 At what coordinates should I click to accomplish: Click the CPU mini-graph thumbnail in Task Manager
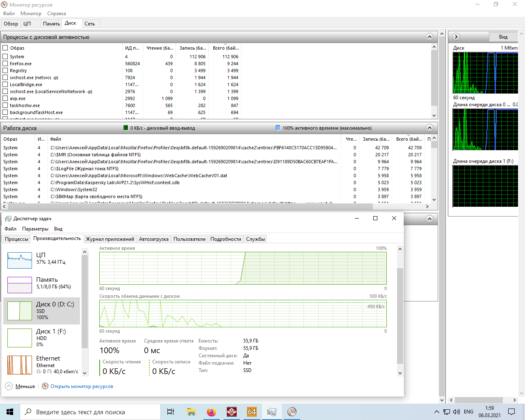tap(20, 260)
